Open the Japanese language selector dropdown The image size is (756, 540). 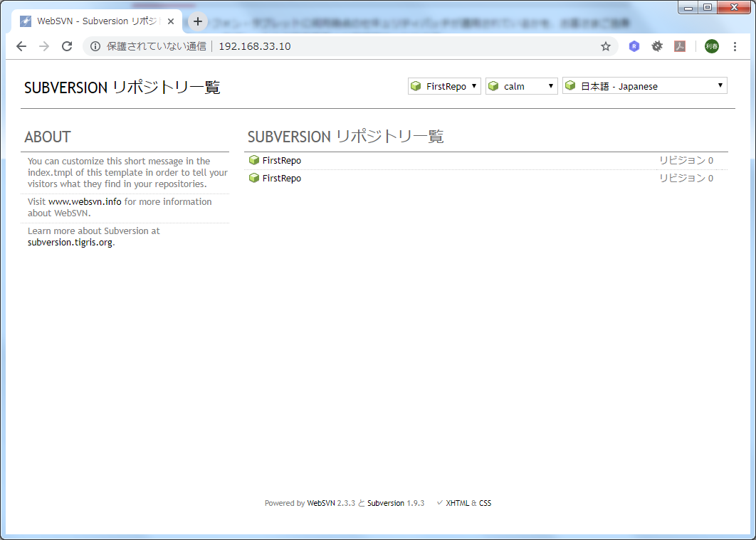644,86
